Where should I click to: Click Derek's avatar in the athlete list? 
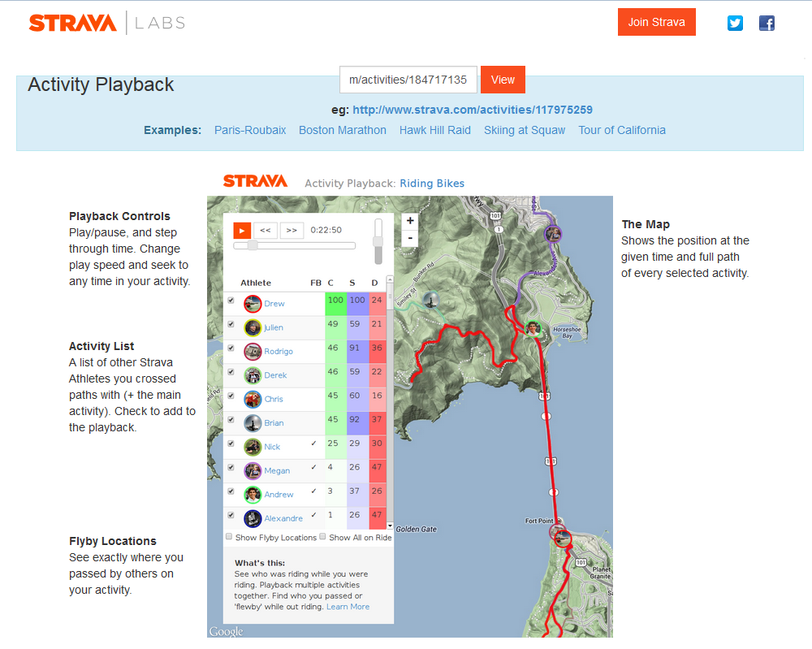253,375
